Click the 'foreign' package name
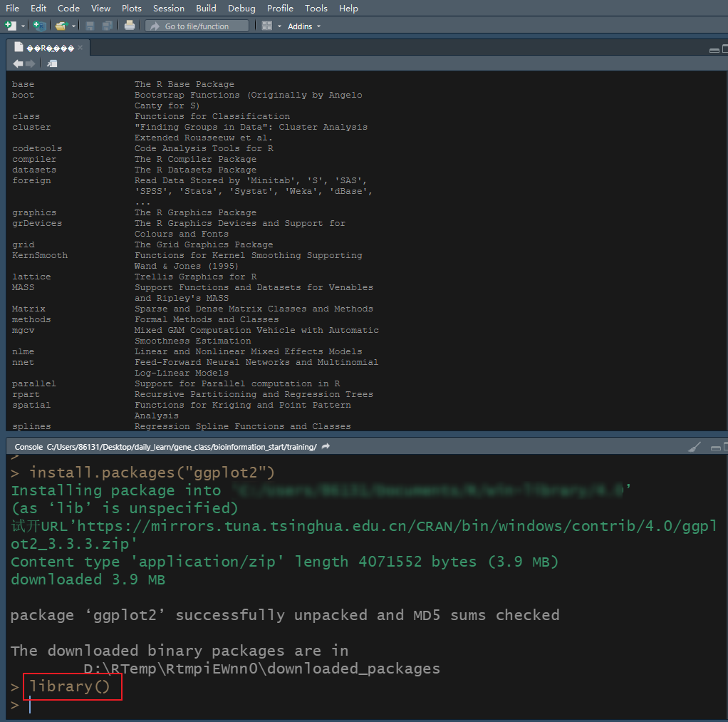The height and width of the screenshot is (722, 728). (31, 180)
